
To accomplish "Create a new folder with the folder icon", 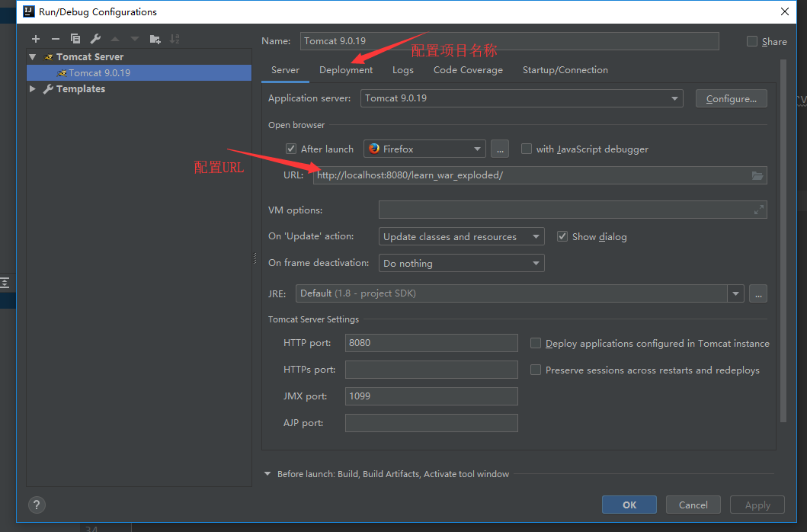I will coord(155,39).
